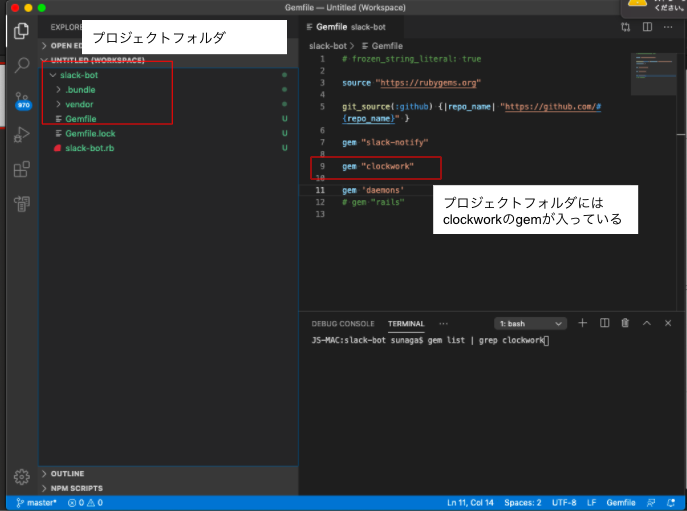
Task: Click the untracked U badge beside slack-bot.rb
Action: pos(285,148)
